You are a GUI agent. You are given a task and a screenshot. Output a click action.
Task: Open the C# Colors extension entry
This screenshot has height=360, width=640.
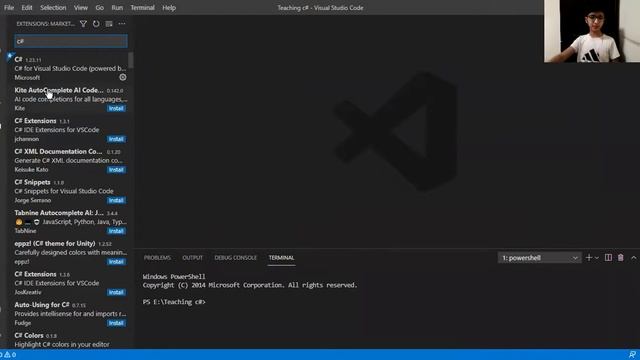(x=70, y=340)
